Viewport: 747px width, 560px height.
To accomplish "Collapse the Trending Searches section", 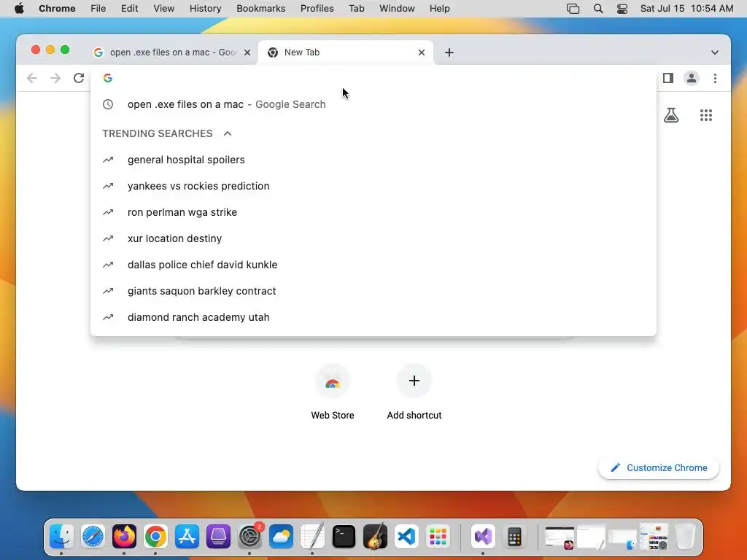I will tap(228, 133).
